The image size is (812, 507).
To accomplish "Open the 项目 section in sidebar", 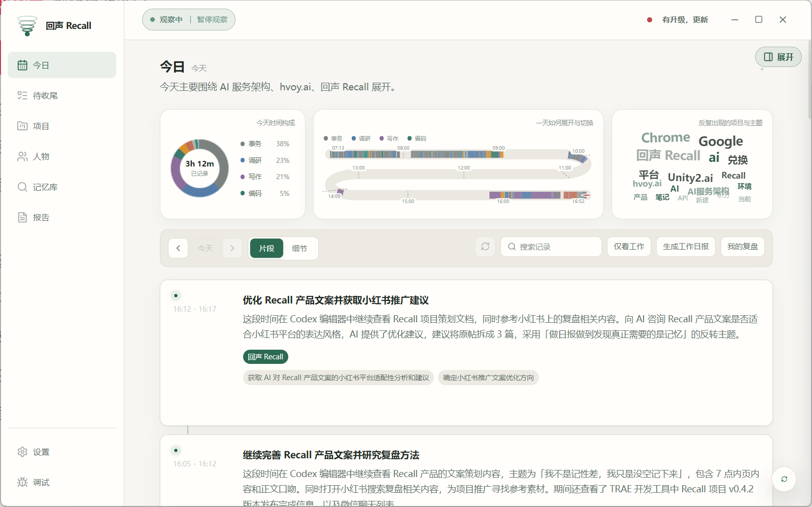I will pyautogui.click(x=62, y=126).
